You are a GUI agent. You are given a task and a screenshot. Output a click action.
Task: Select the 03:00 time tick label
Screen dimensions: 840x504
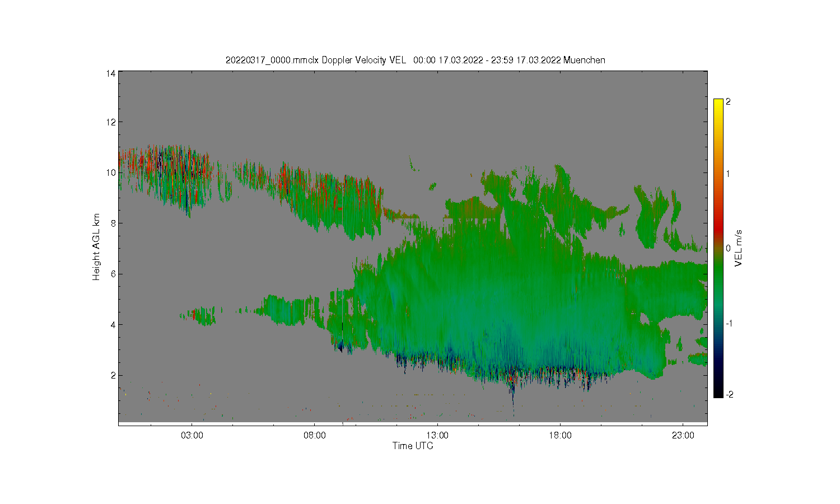click(x=192, y=435)
